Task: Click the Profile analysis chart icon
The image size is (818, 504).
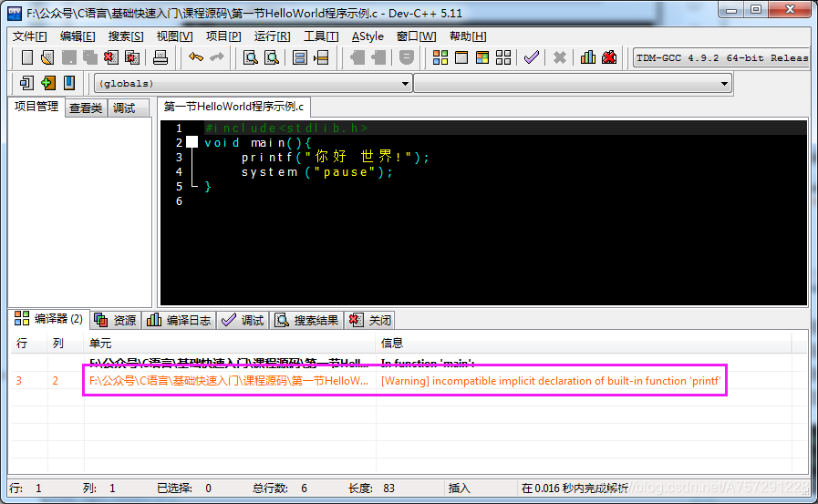Action: point(588,57)
